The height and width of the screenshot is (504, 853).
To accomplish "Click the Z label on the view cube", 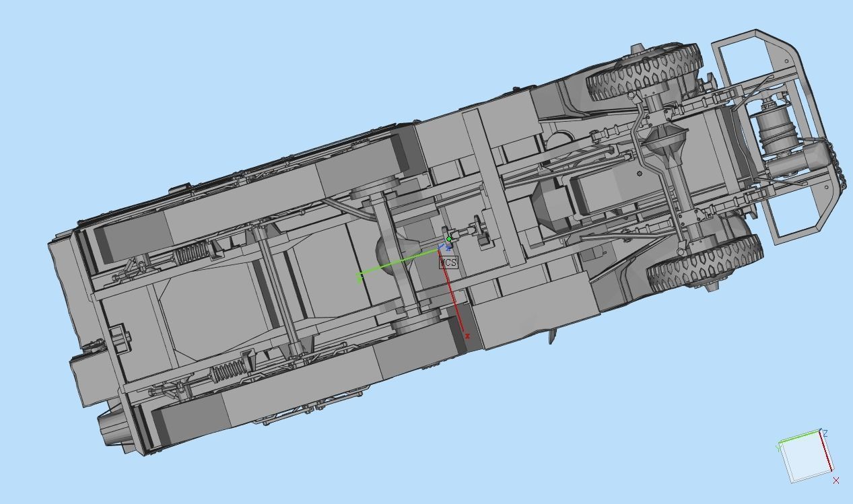I will pos(825,433).
